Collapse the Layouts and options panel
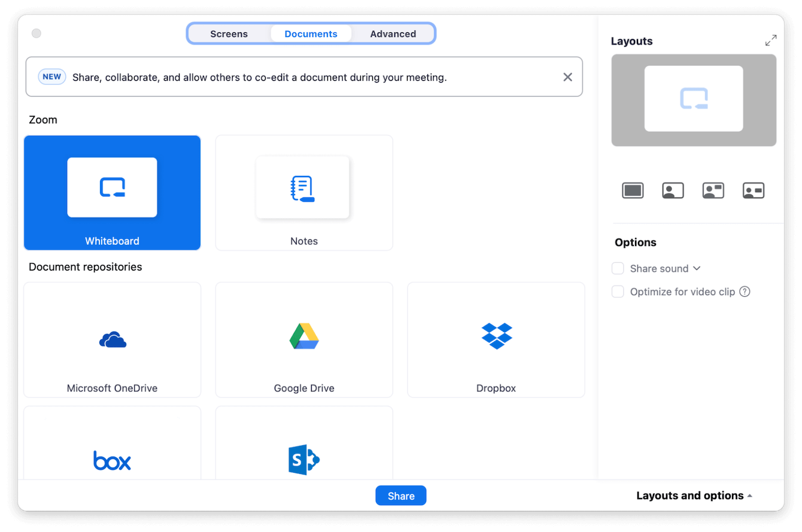 click(694, 495)
